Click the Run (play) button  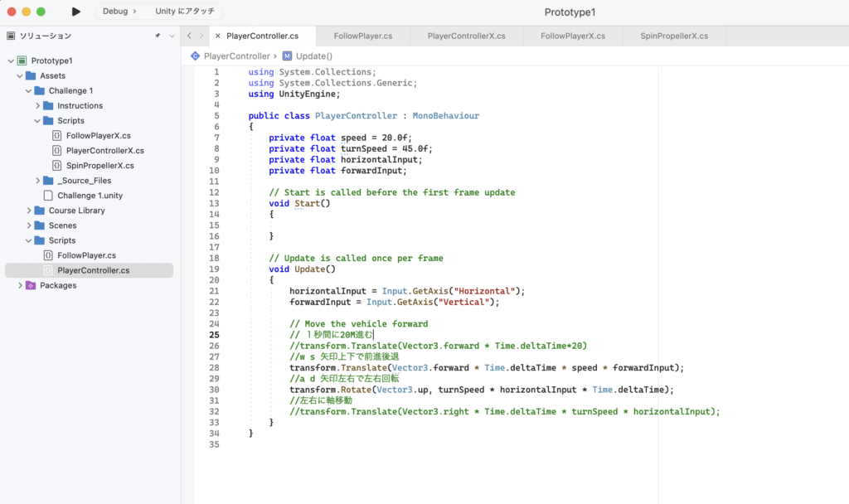[x=76, y=12]
